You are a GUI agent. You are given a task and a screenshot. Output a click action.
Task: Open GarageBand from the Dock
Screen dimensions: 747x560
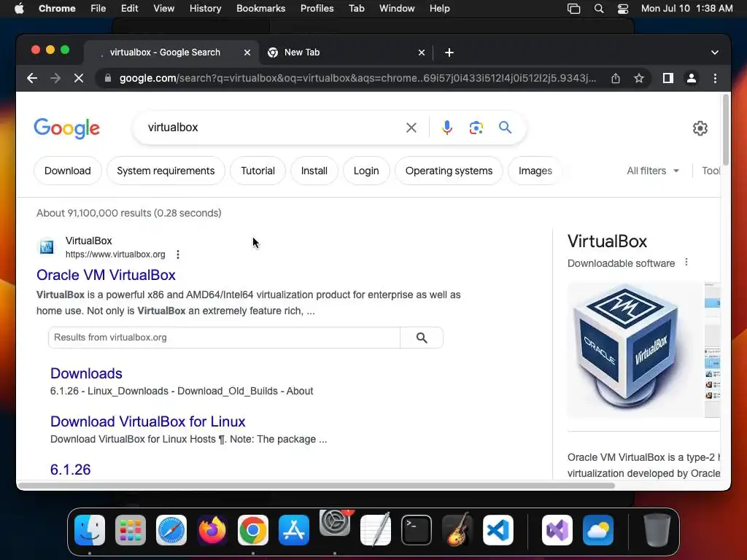click(457, 530)
